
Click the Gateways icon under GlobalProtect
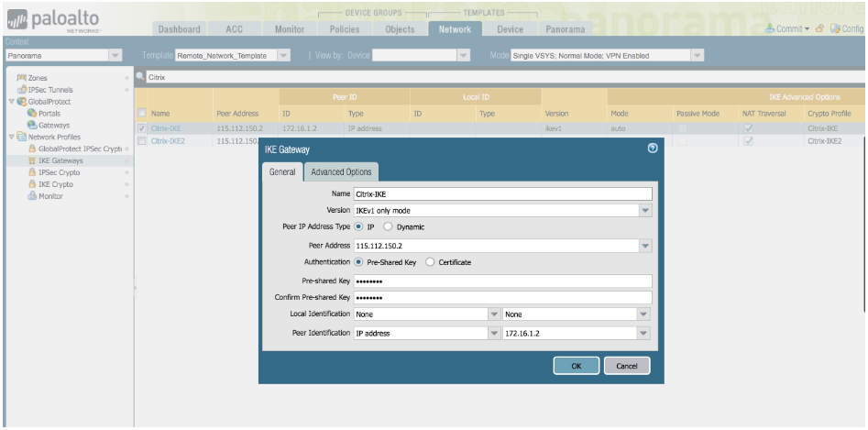(32, 125)
